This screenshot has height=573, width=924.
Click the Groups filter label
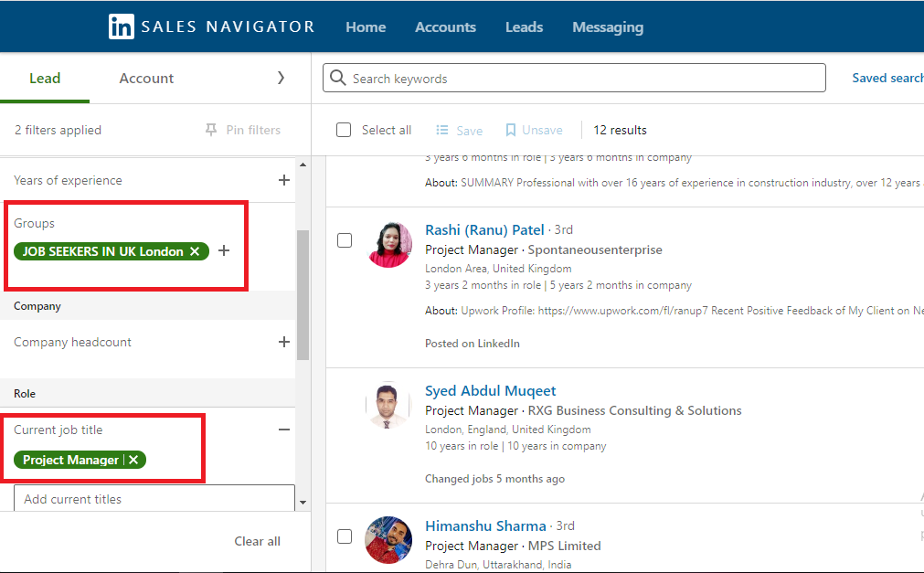click(x=34, y=223)
